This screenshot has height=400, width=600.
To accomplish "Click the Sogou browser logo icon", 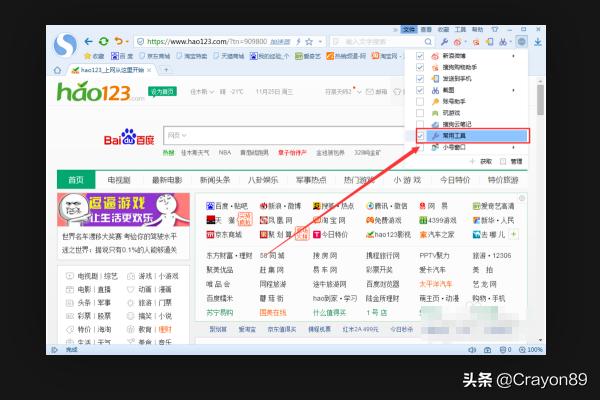I will [x=66, y=44].
